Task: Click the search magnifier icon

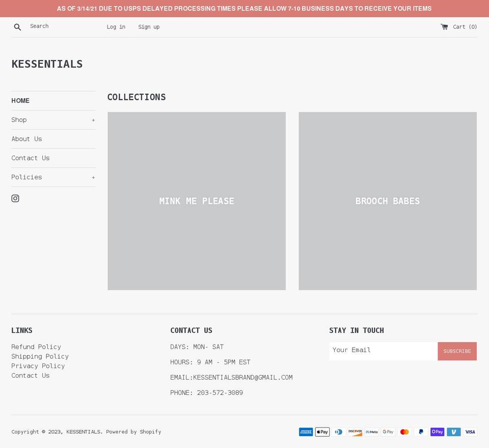Action: (x=17, y=27)
